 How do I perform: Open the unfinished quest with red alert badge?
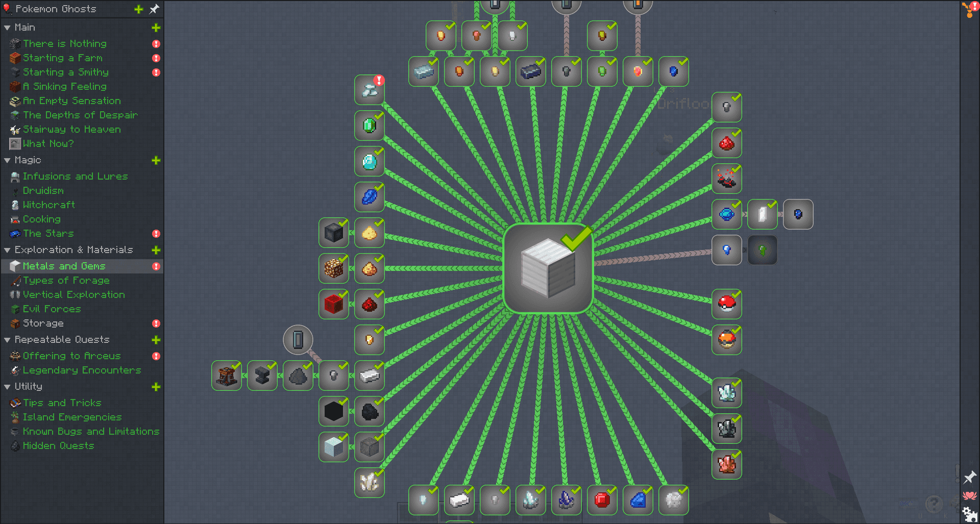[370, 90]
